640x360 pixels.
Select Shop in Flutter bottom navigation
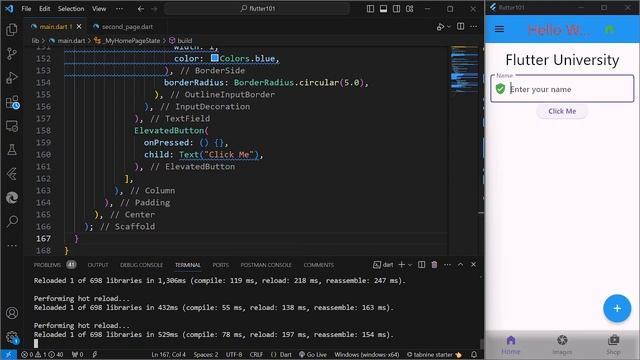tap(613, 345)
